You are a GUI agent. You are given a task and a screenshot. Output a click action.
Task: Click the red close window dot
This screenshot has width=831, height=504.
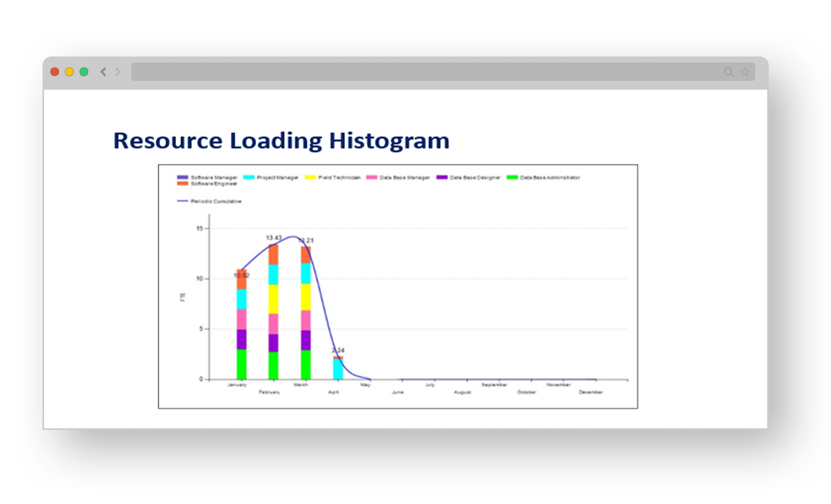[x=54, y=72]
